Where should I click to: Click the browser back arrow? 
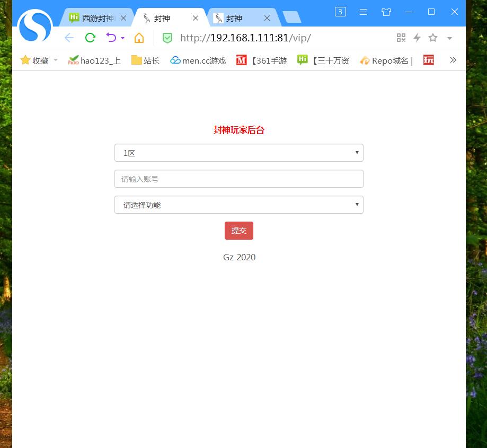(69, 38)
